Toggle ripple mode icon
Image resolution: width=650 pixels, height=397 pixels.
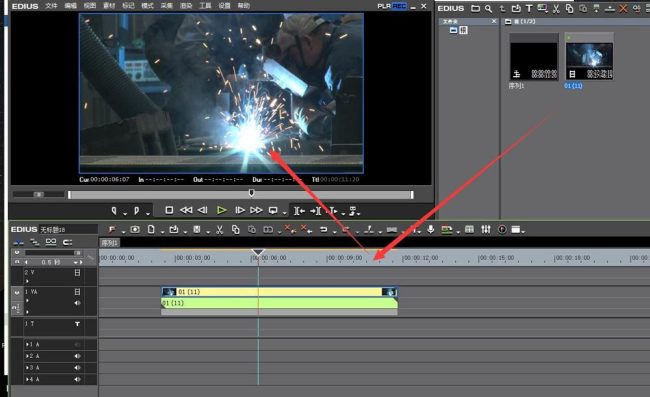pyautogui.click(x=34, y=242)
